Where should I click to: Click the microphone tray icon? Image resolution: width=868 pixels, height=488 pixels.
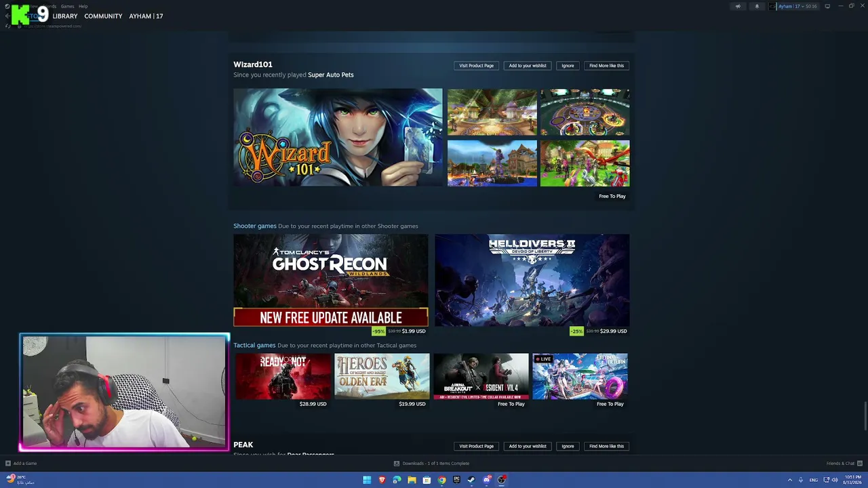tap(800, 480)
